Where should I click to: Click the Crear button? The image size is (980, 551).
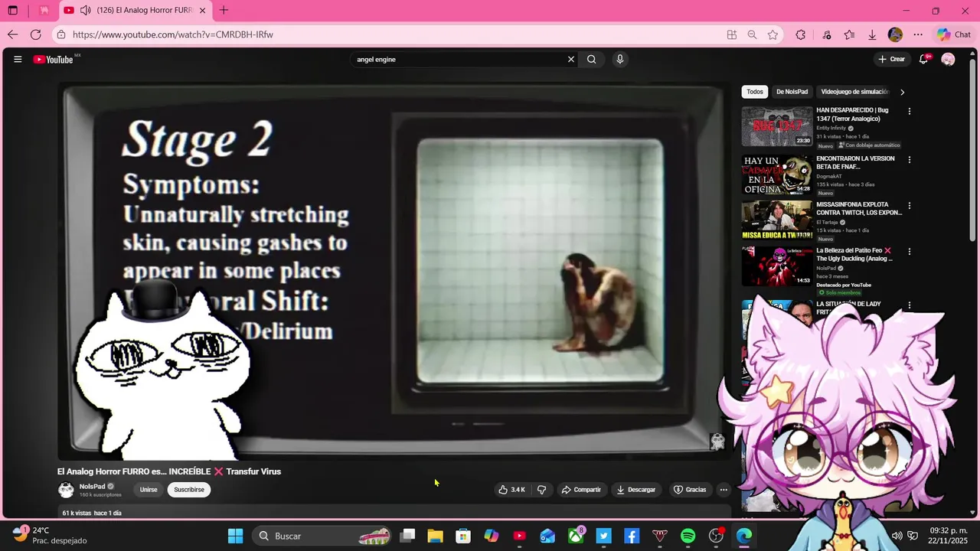click(x=892, y=59)
